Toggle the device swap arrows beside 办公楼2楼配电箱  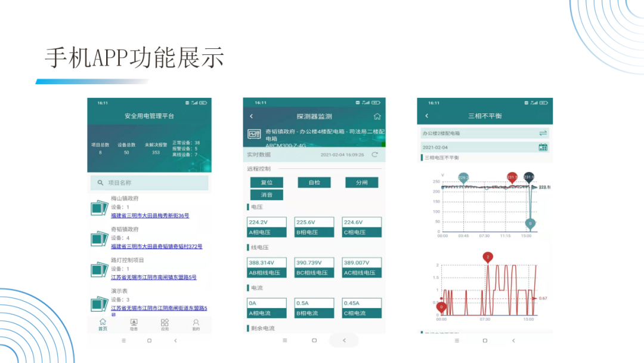pyautogui.click(x=543, y=133)
